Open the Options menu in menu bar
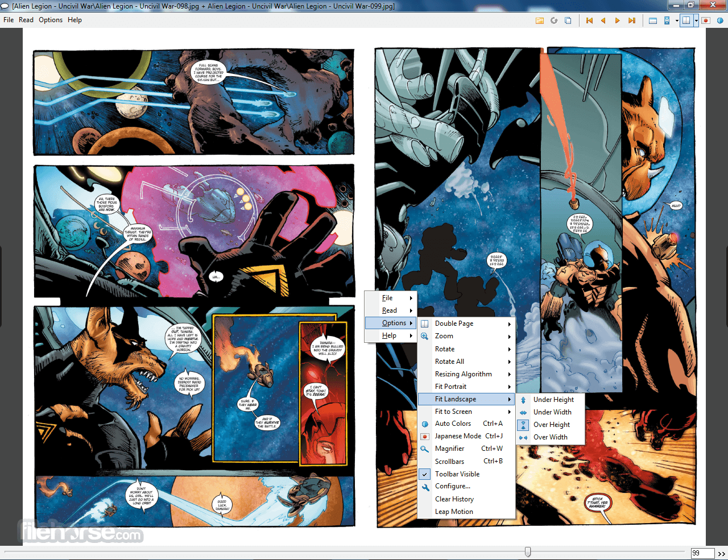Viewport: 728px width, 560px height. [51, 20]
